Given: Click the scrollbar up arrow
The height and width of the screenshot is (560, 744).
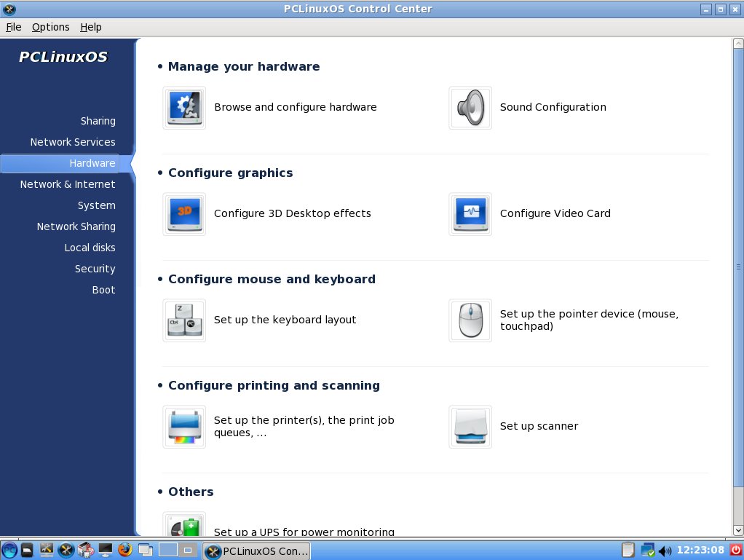Looking at the screenshot, I should click(x=738, y=44).
